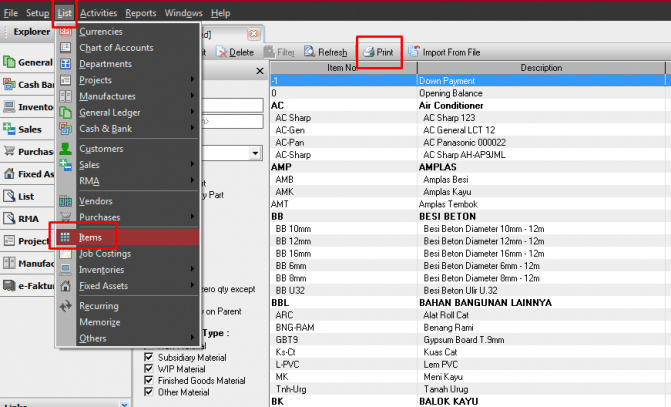
Task: Click the Currencies icon in List menu
Action: pos(66,32)
